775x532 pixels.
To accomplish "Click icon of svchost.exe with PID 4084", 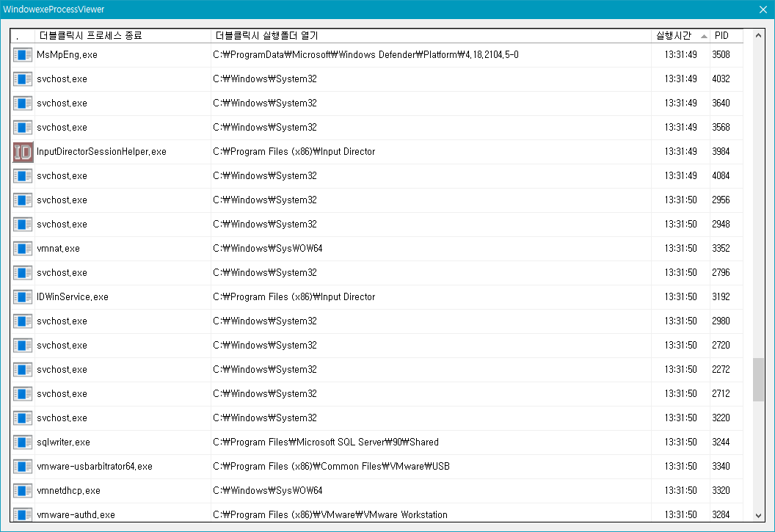I will (23, 176).
